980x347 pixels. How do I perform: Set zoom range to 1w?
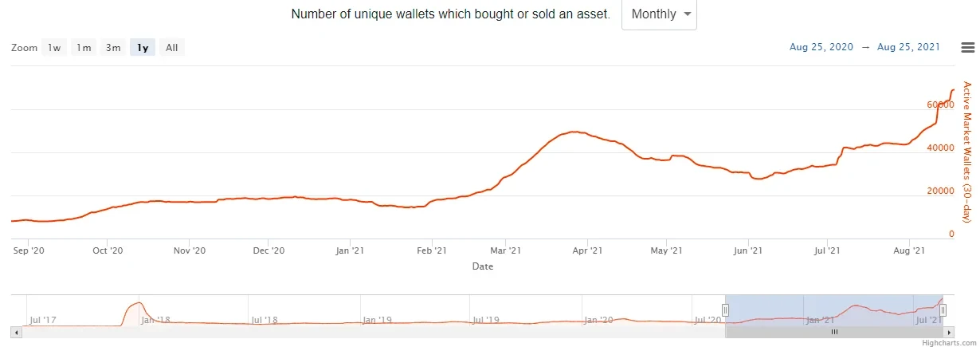(53, 48)
